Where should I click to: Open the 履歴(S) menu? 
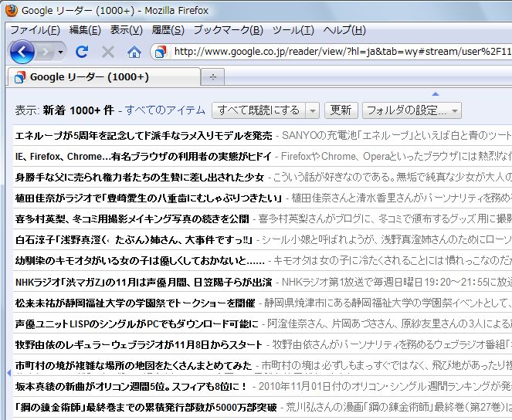coord(168,30)
